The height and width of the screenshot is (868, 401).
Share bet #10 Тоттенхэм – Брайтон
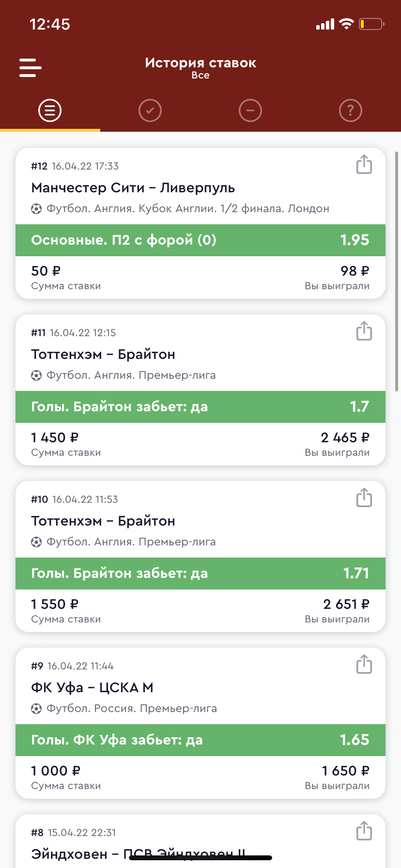(364, 498)
